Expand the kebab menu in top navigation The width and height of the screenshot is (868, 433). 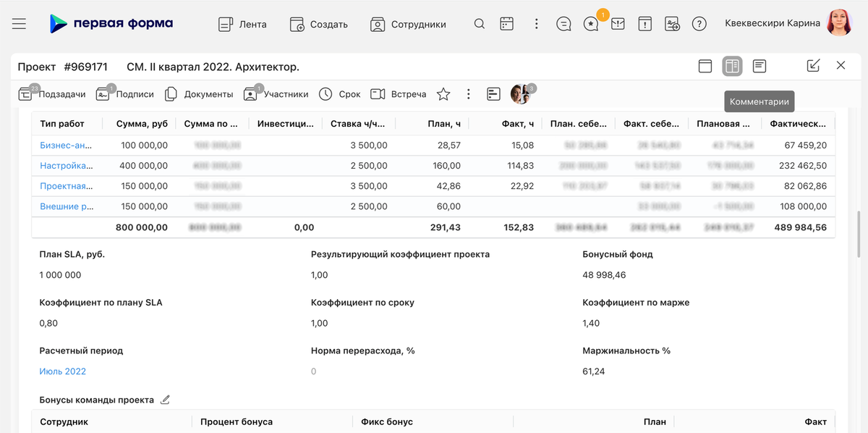pos(536,23)
